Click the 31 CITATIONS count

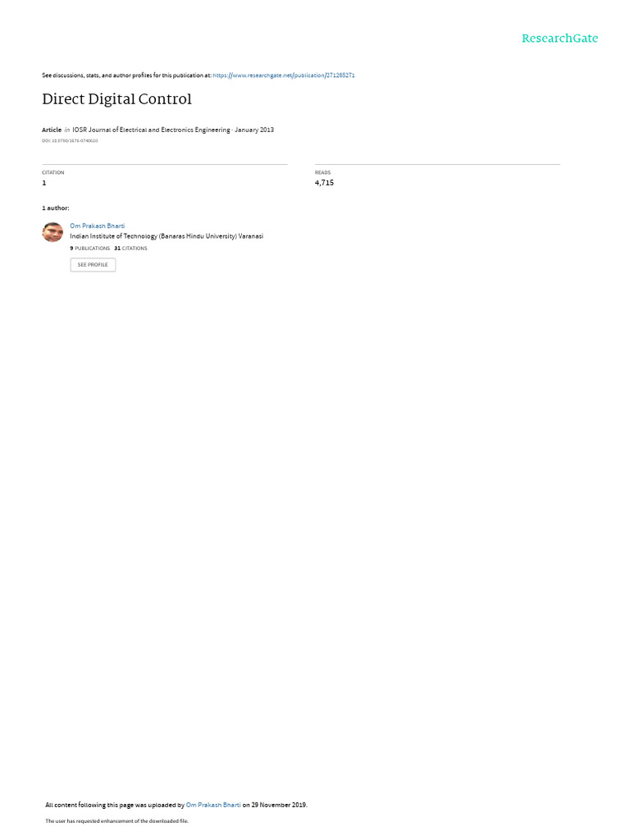coord(130,249)
